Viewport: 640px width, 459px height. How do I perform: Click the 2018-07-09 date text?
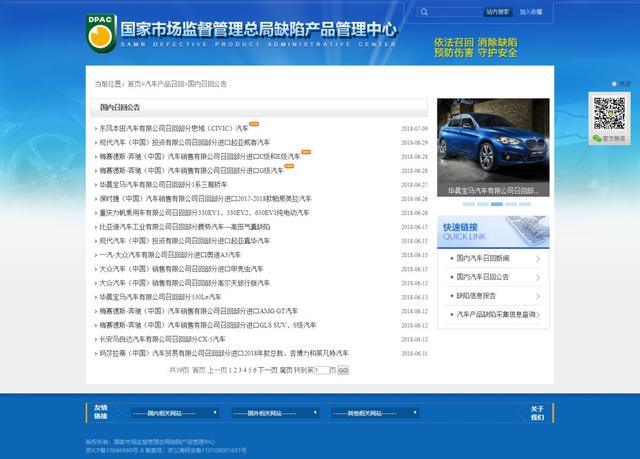414,129
